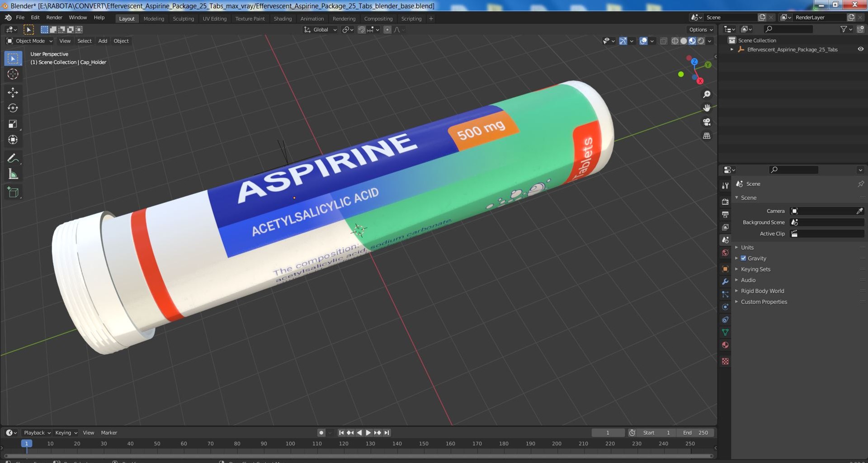Toggle show overlays button
The image size is (868, 463).
pyautogui.click(x=643, y=41)
